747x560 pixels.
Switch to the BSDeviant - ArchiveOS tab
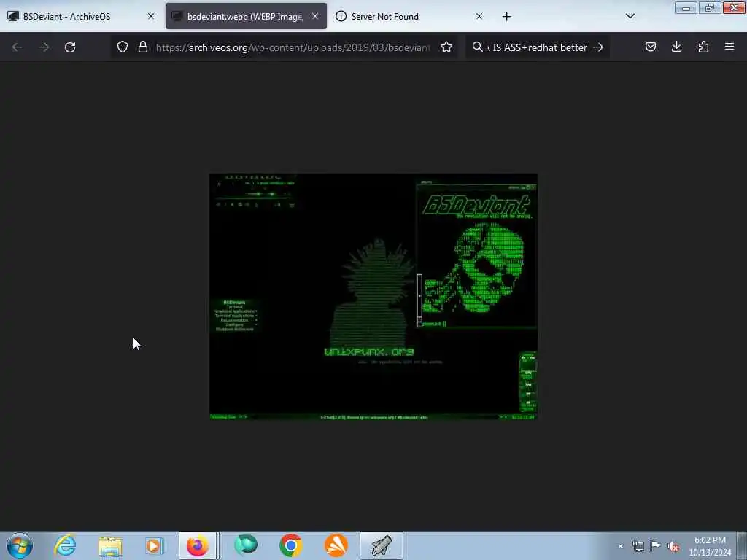(80, 16)
